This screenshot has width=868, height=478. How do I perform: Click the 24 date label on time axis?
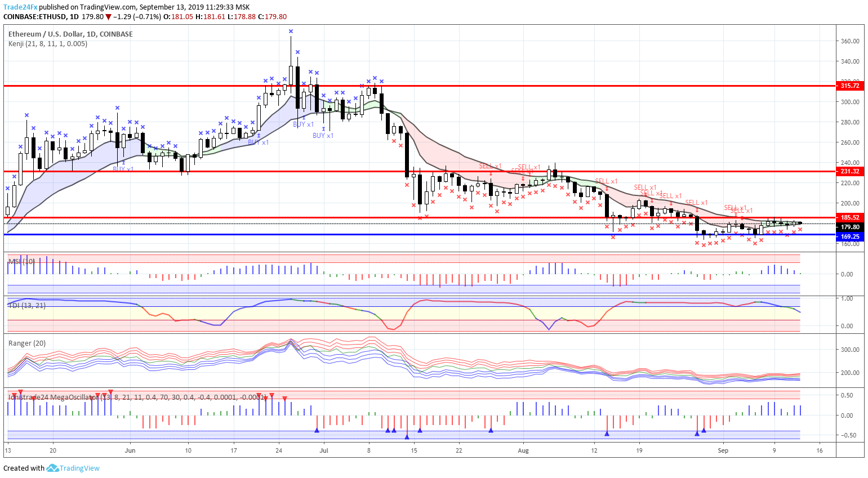pos(279,450)
